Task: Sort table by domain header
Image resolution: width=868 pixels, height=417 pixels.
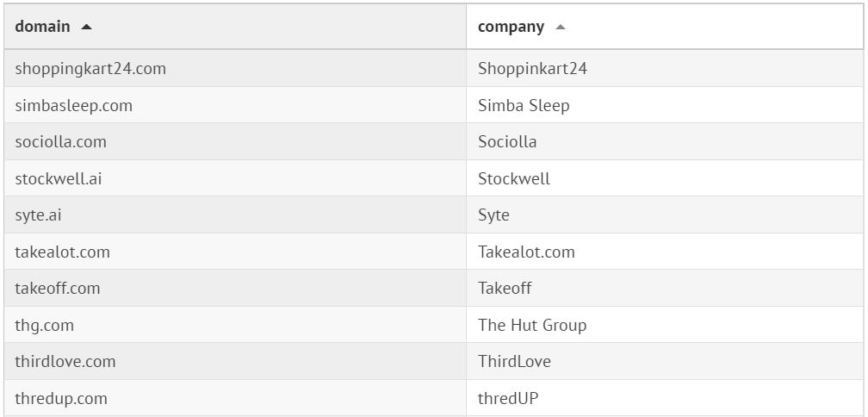Action: 43,27
